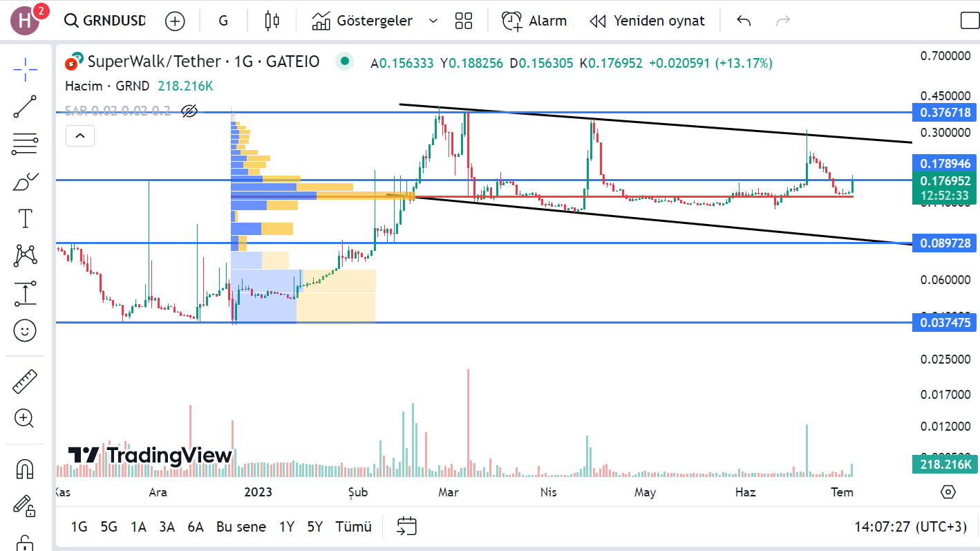
Task: Add symbol to compare with plus icon
Action: (175, 21)
